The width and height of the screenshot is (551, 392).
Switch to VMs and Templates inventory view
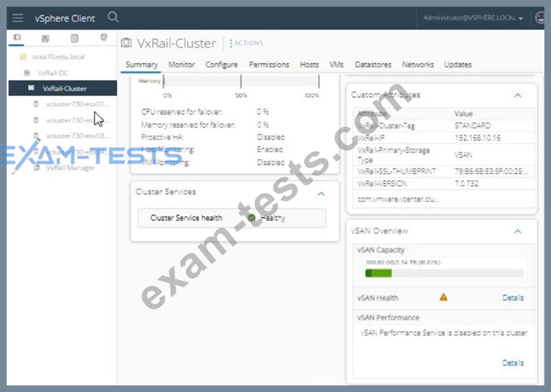45,38
